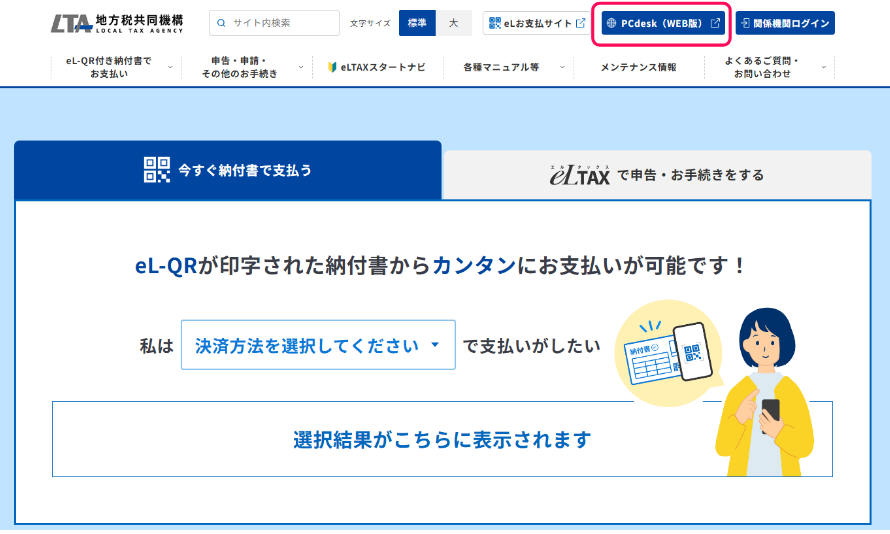Viewport: 890px width, 534px height.
Task: Click the 納付書 and phone QR illustration bubble
Action: (669, 353)
